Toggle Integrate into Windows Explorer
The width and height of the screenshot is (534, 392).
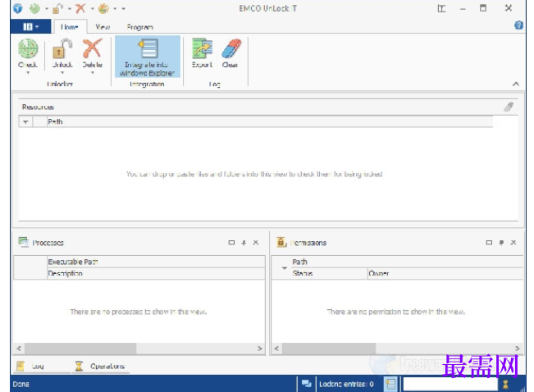coord(147,57)
